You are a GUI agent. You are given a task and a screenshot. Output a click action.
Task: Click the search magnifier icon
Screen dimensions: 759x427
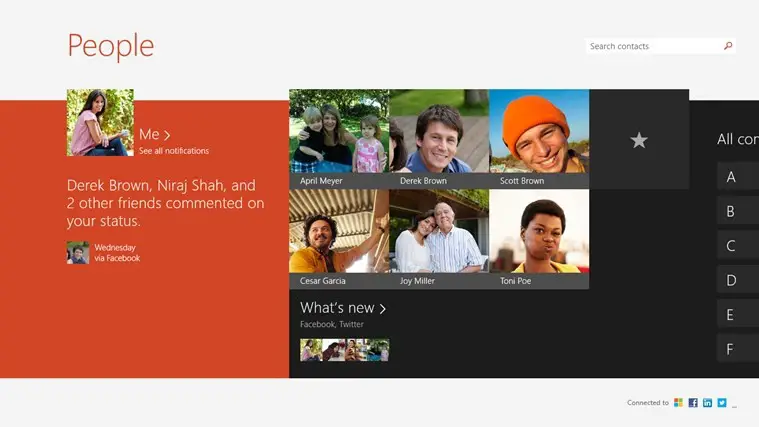728,46
